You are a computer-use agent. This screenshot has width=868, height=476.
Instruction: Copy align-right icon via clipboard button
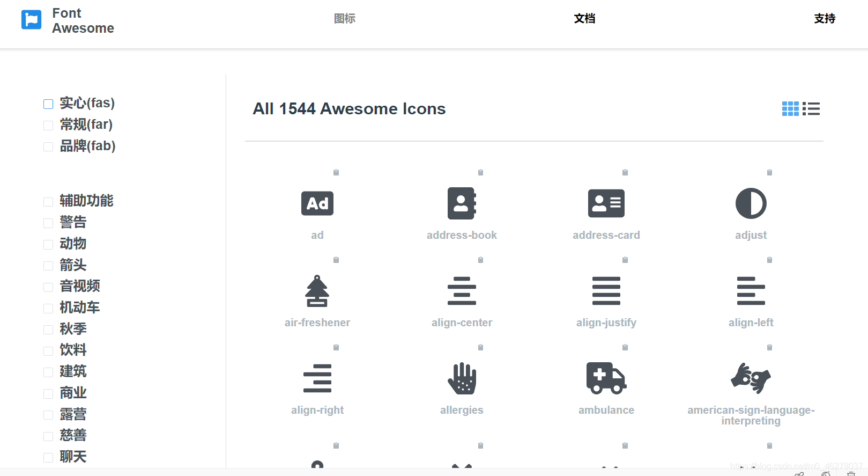coord(336,347)
